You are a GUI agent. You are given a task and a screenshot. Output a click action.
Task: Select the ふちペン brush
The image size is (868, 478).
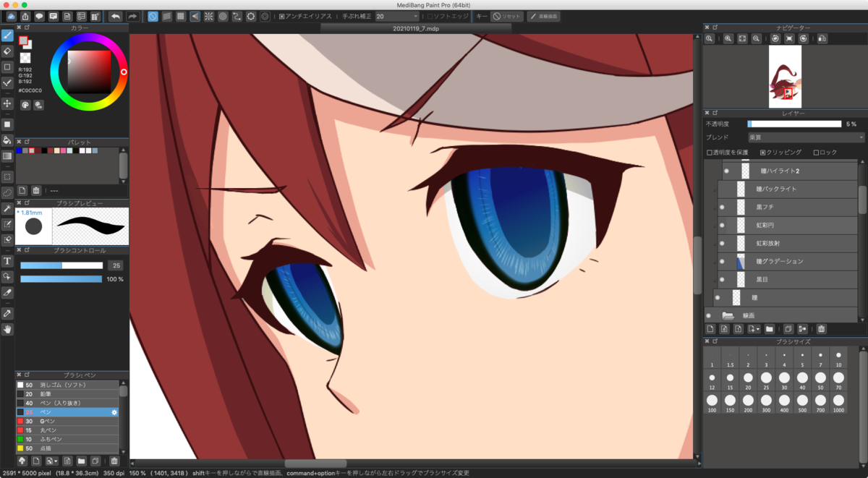click(67, 439)
